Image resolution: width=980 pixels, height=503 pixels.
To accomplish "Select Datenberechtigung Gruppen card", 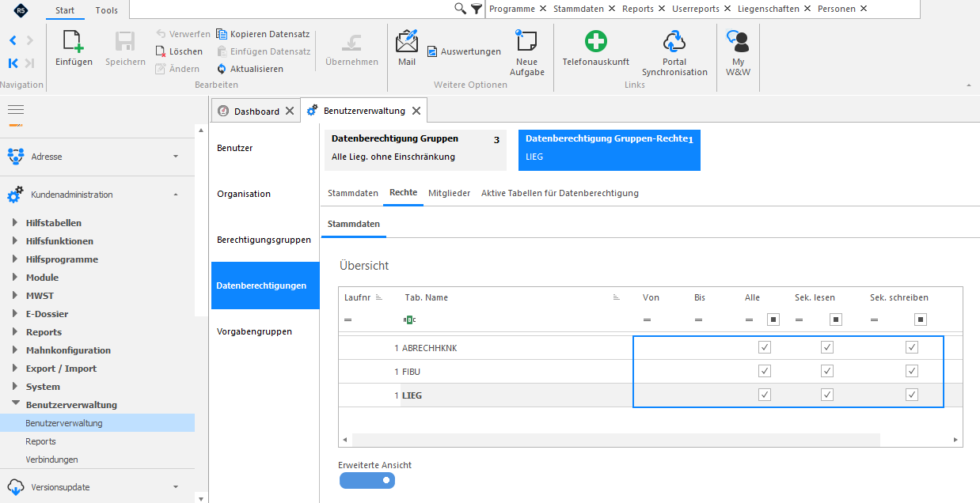I will [416, 149].
